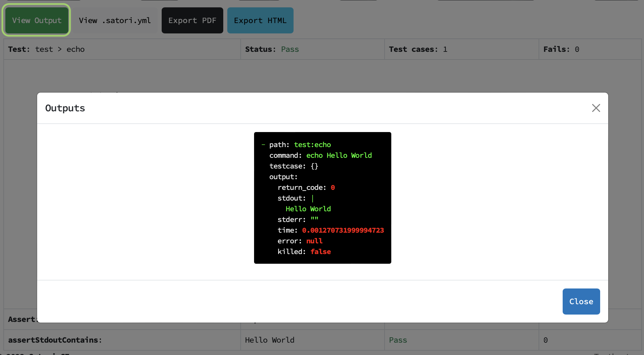This screenshot has height=355, width=644.
Task: Click the Test cases: 1 cell
Action: click(462, 49)
